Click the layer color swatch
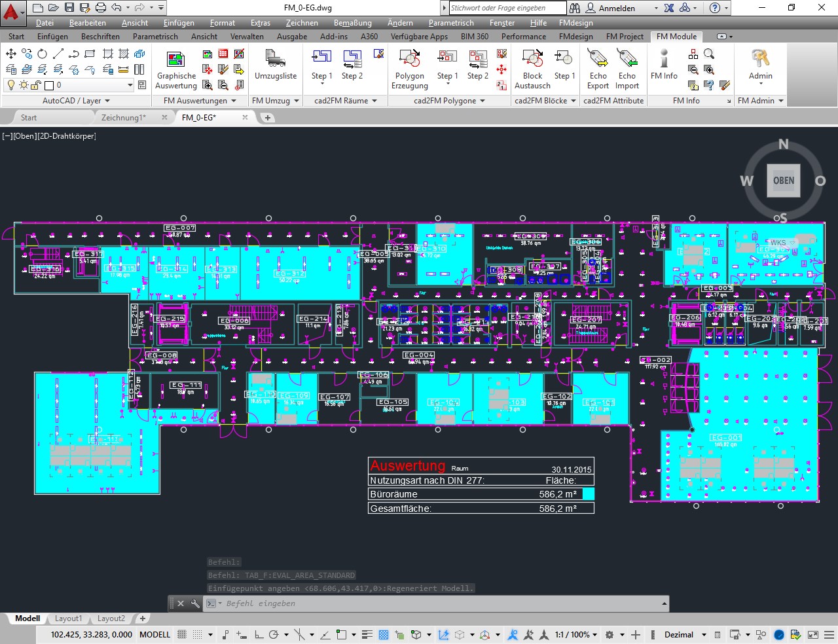 (49, 85)
